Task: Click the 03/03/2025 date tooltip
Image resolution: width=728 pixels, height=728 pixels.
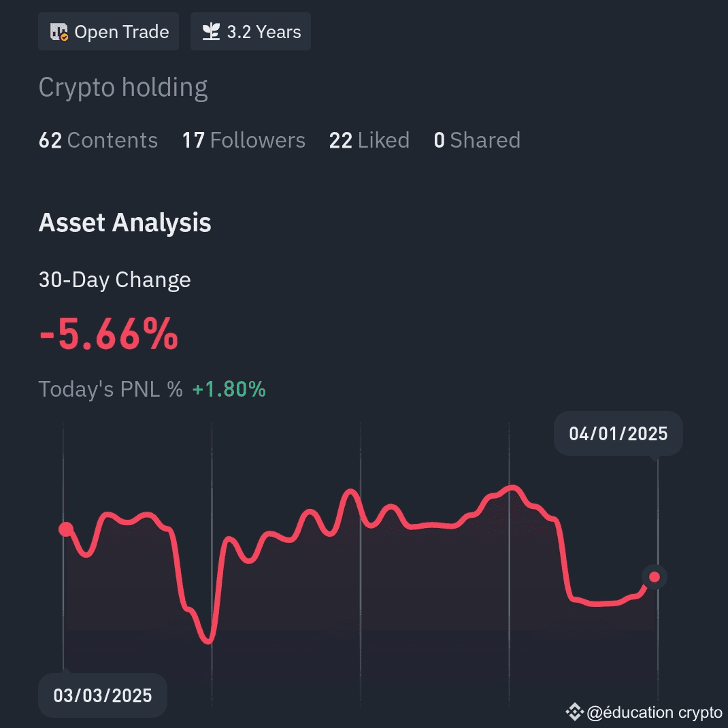Action: pyautogui.click(x=103, y=695)
